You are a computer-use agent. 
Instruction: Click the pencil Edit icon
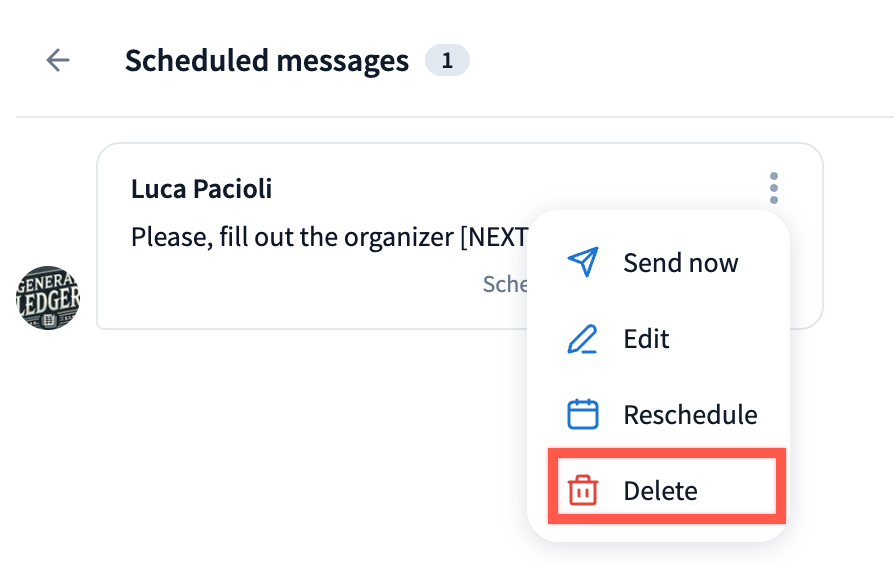[x=582, y=339]
